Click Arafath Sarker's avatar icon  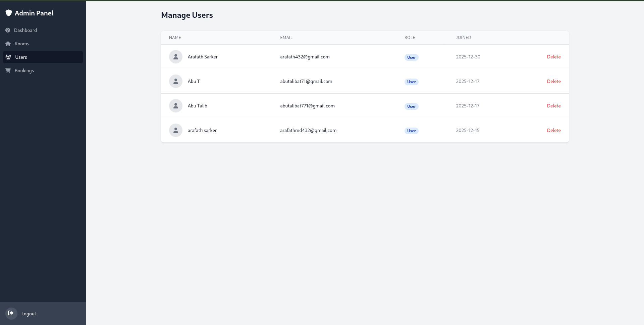pyautogui.click(x=175, y=57)
